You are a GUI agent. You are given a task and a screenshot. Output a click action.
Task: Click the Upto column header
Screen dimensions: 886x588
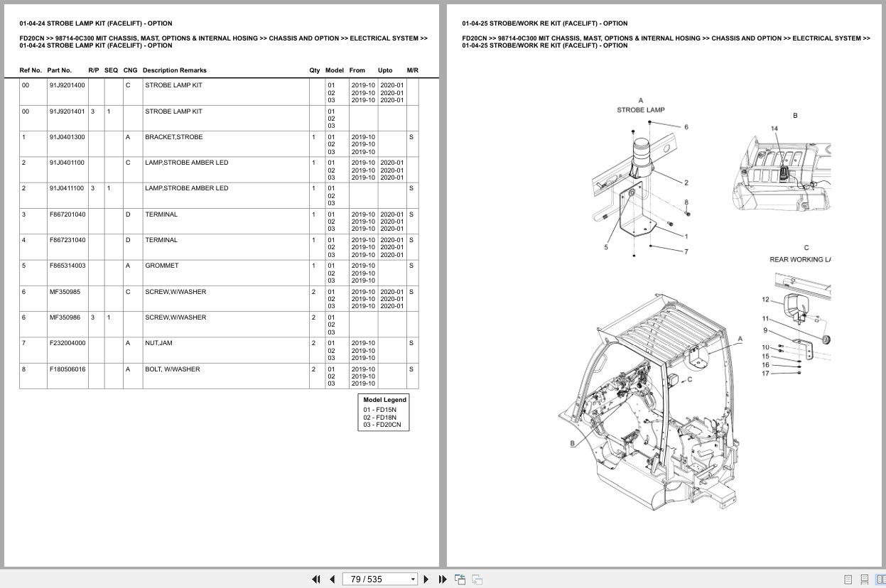click(385, 70)
